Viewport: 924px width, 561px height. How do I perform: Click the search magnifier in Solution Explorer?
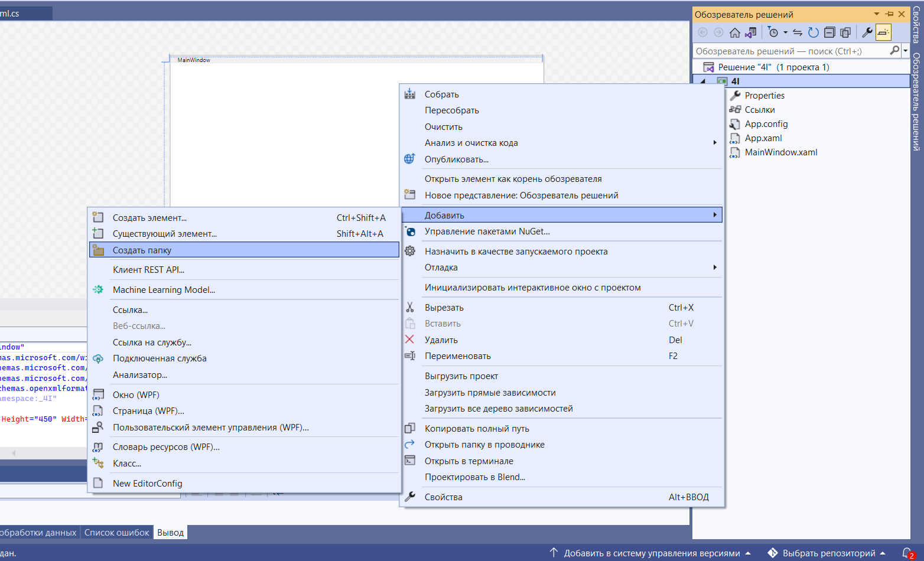coord(894,51)
